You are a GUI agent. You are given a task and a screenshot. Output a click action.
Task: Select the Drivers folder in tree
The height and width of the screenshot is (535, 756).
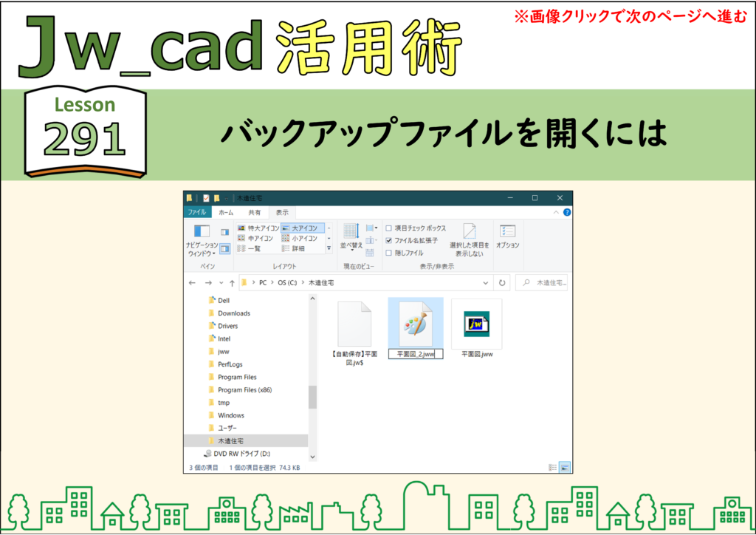point(223,326)
